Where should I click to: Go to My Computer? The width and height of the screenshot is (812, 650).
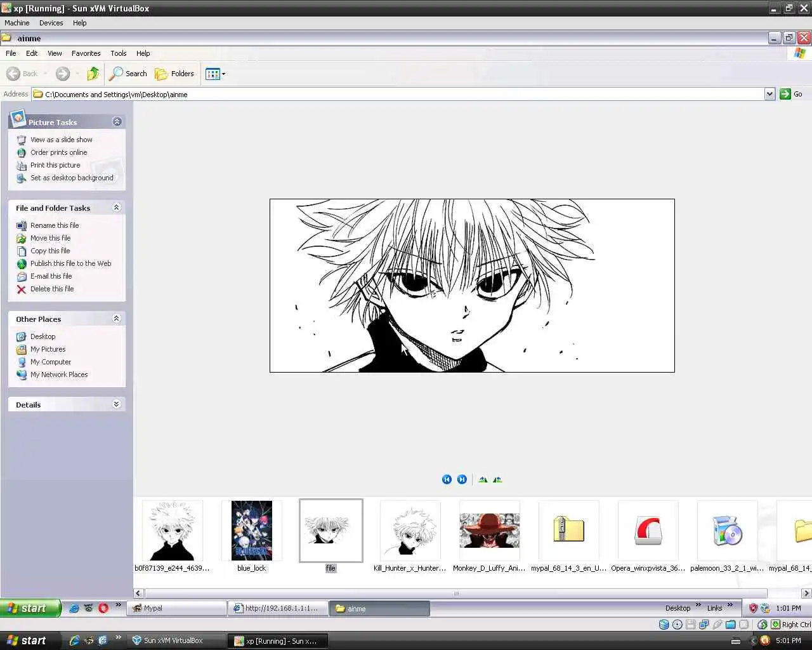[51, 362]
